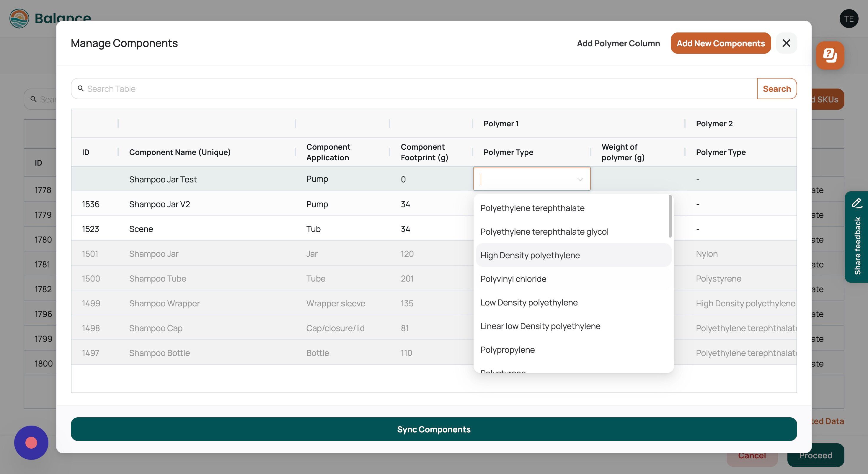Image resolution: width=868 pixels, height=474 pixels.
Task: Click Shampoo Jar V2 component name
Action: [x=159, y=204]
